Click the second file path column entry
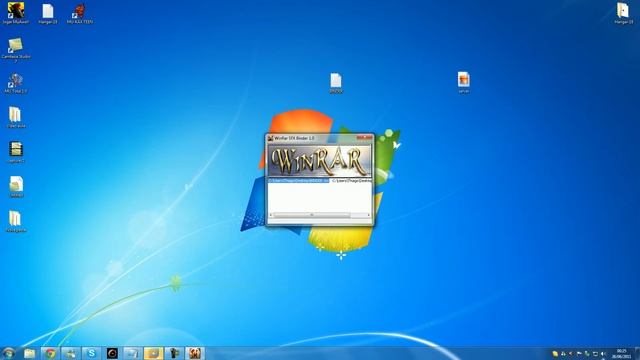Screen dimensions: 640x360 pos(351,180)
